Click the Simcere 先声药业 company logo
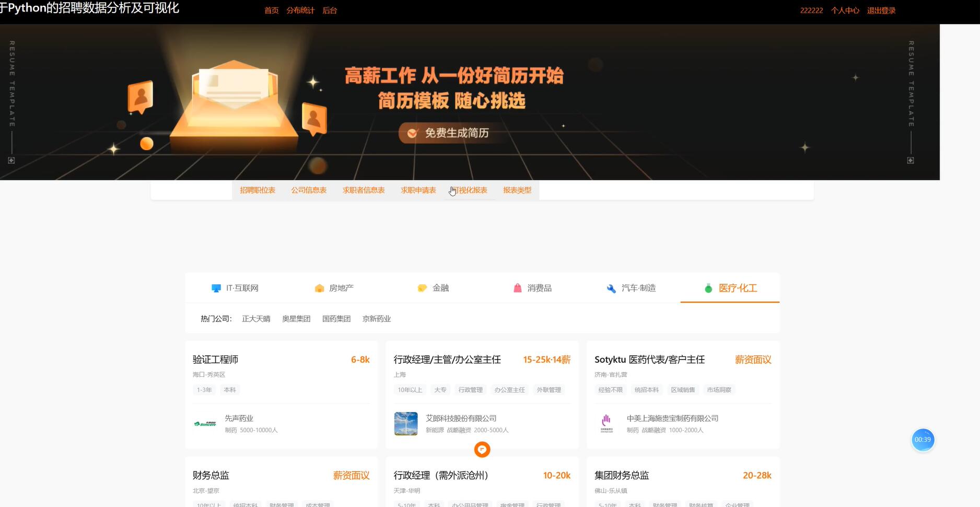Screen dimensions: 980x507 coord(205,423)
